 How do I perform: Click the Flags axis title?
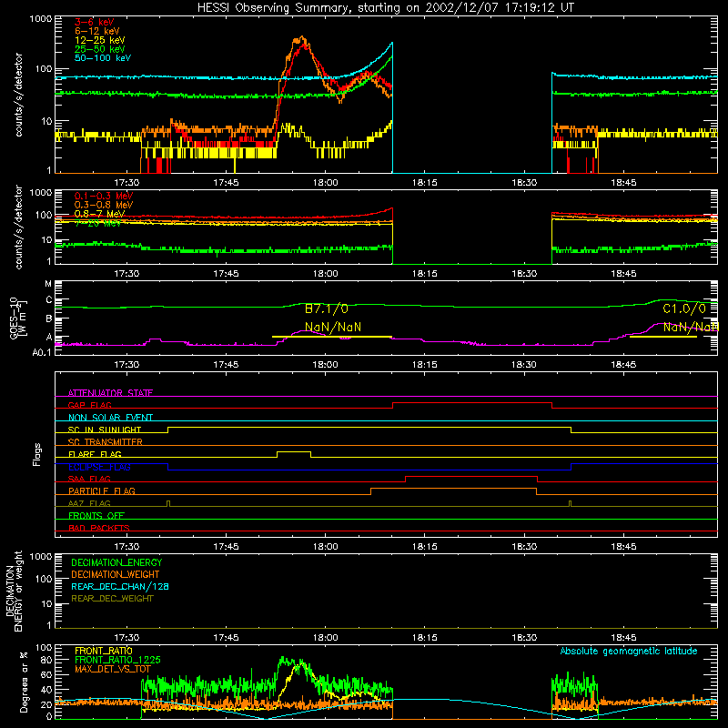point(37,454)
